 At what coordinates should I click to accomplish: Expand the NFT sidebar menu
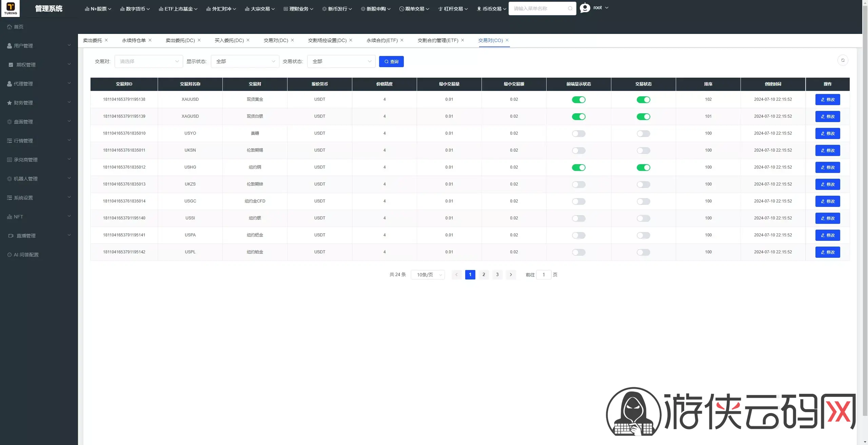[39, 217]
